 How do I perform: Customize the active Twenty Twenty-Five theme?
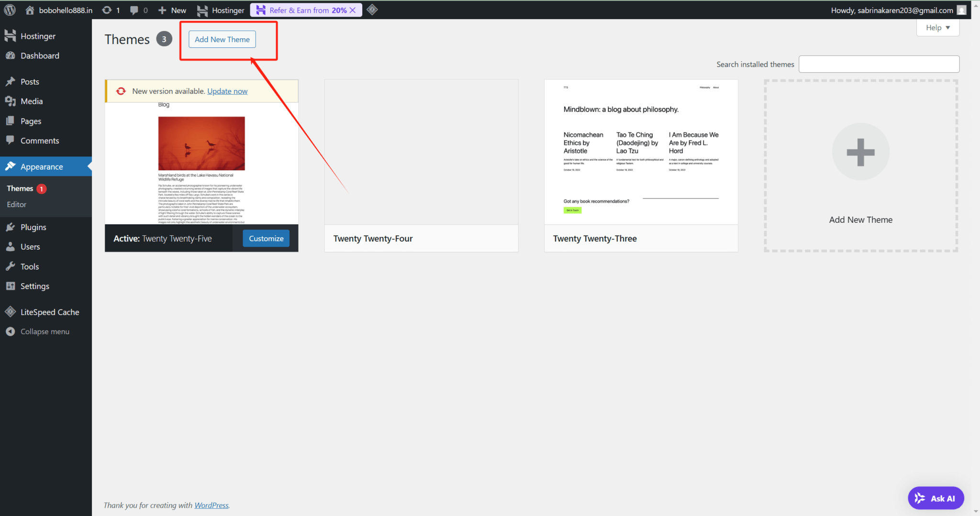point(266,238)
